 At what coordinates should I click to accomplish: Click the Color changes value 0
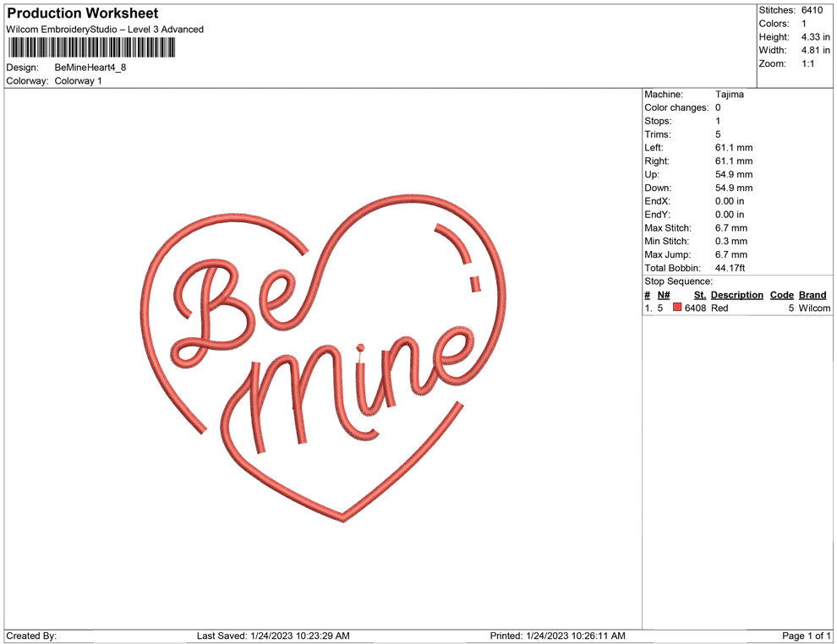point(718,107)
